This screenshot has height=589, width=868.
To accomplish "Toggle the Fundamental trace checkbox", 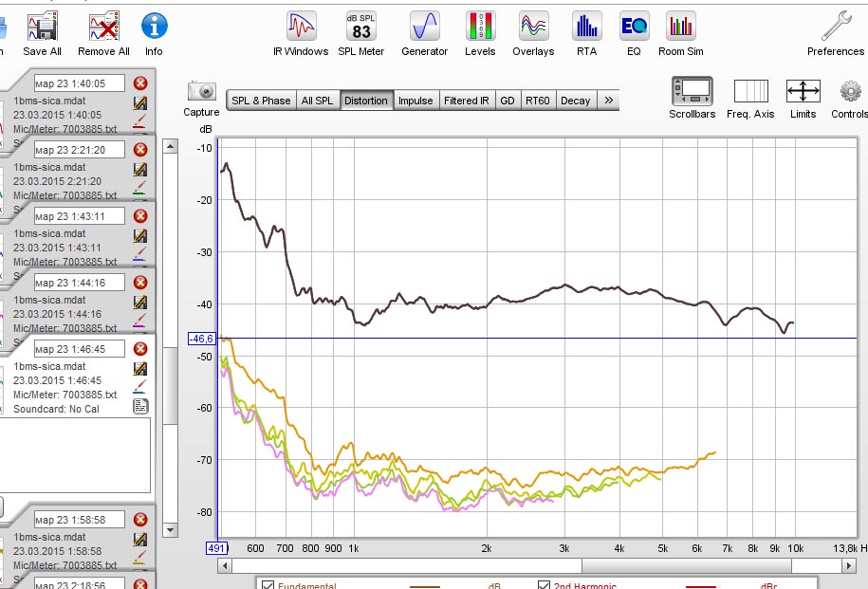I will pos(268,584).
